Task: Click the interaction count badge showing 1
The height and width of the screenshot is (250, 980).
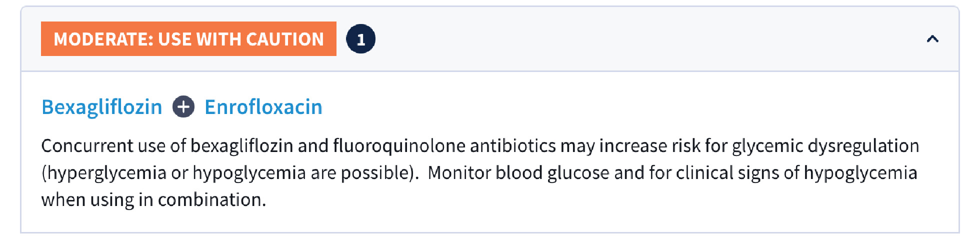Action: coord(360,39)
